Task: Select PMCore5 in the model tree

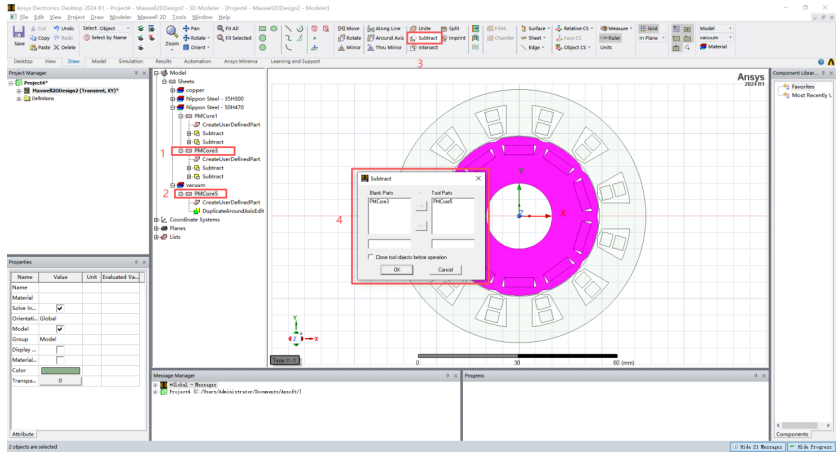Action: (x=205, y=194)
